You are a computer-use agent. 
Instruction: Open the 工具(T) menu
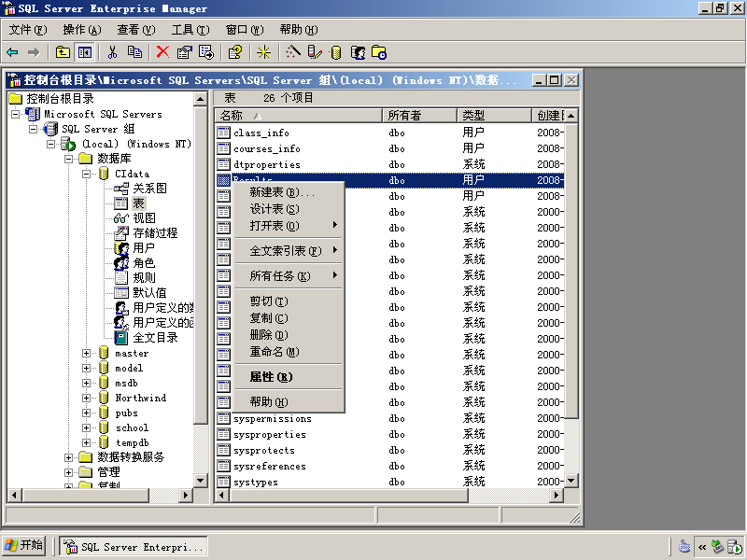click(190, 30)
